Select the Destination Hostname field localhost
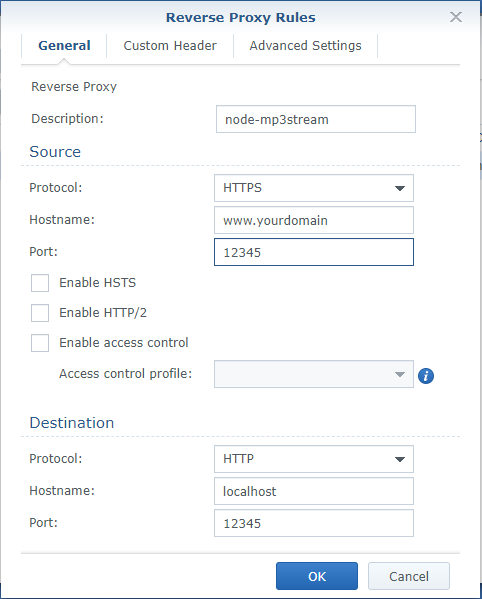This screenshot has height=599, width=482. [314, 491]
